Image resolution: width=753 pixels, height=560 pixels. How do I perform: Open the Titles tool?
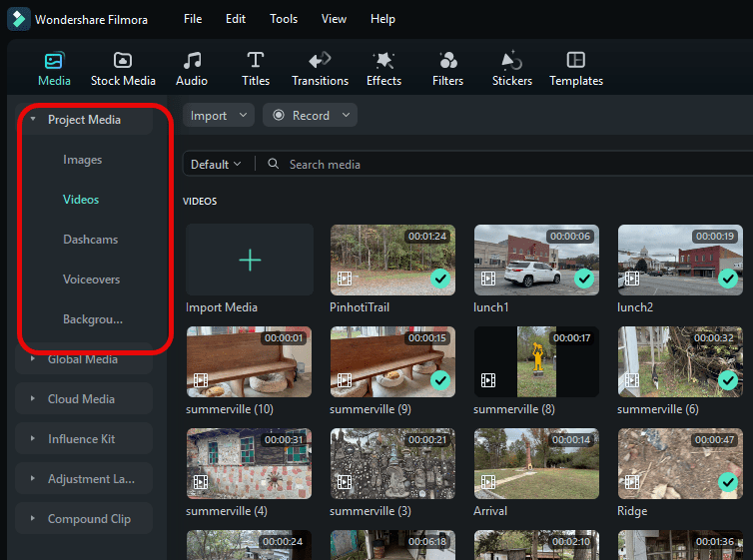tap(256, 61)
